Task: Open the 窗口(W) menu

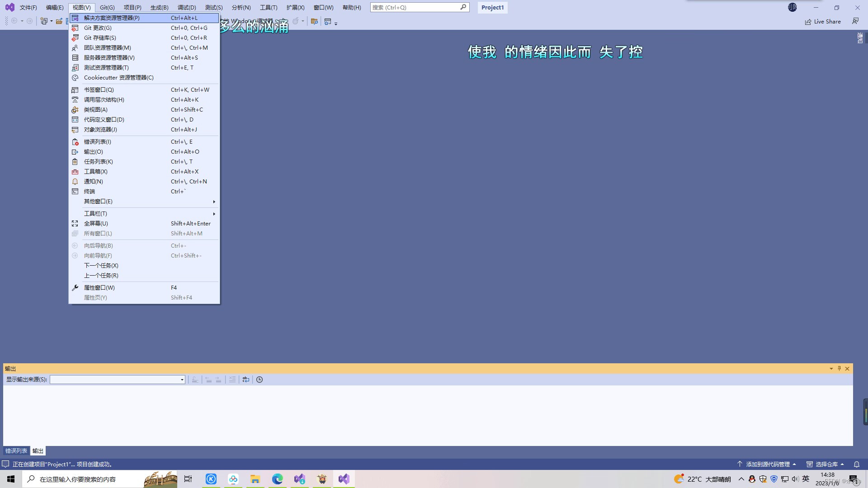Action: click(x=323, y=8)
